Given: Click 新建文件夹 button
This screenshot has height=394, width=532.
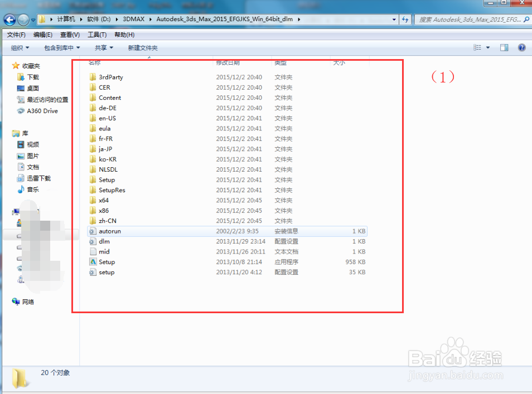Looking at the screenshot, I should [143, 48].
